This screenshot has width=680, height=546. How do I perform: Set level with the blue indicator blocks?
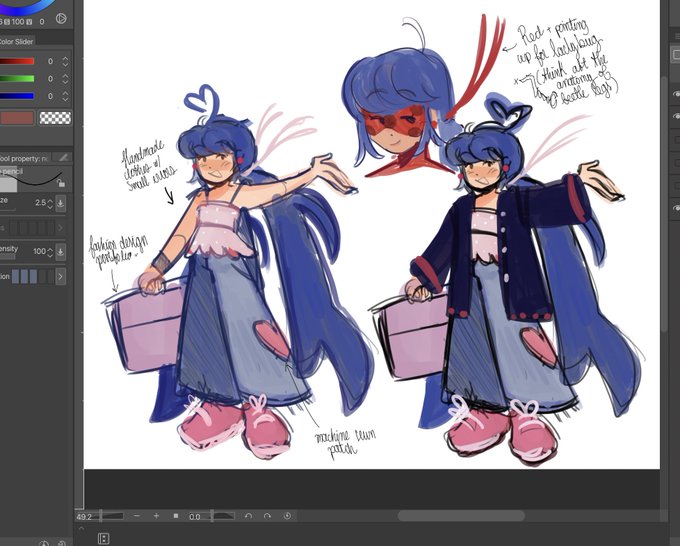pyautogui.click(x=33, y=276)
